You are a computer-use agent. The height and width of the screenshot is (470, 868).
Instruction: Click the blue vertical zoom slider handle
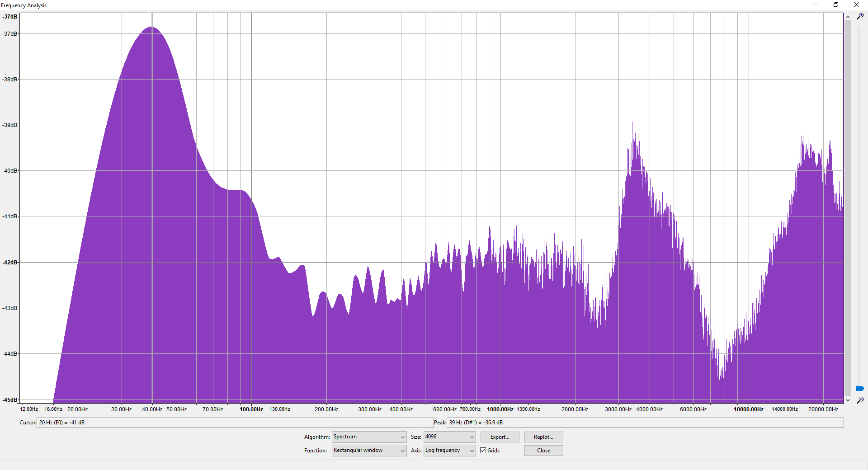pyautogui.click(x=859, y=389)
